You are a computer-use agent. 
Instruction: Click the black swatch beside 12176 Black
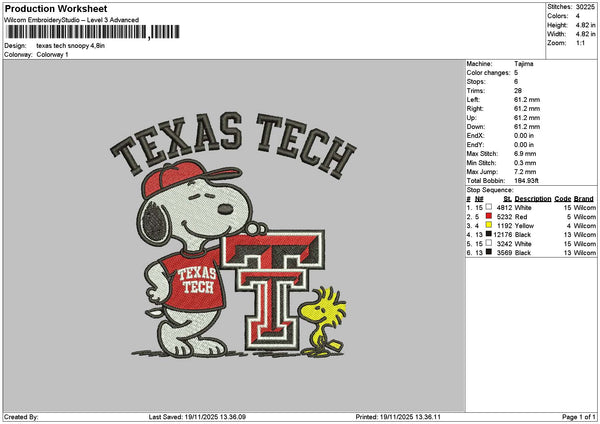coord(489,234)
